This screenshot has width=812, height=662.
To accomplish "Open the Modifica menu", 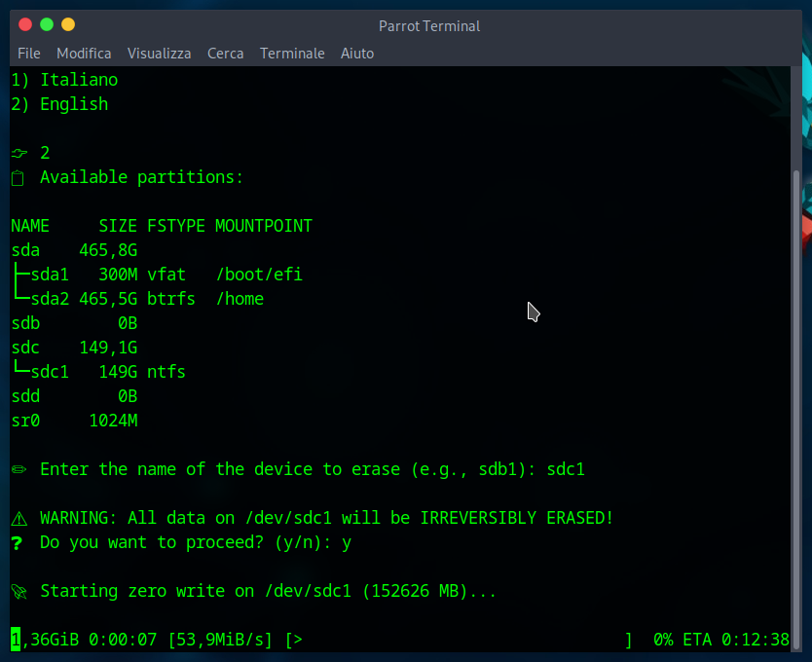I will coord(84,54).
